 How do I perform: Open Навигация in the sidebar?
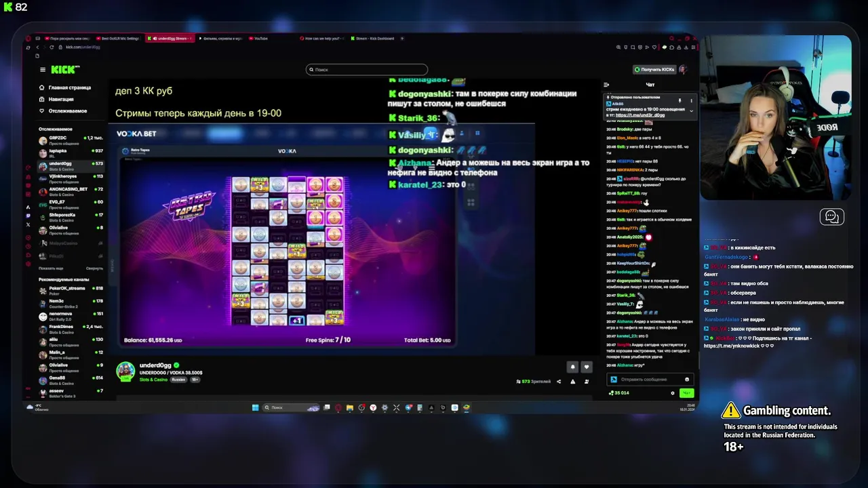[x=56, y=99]
